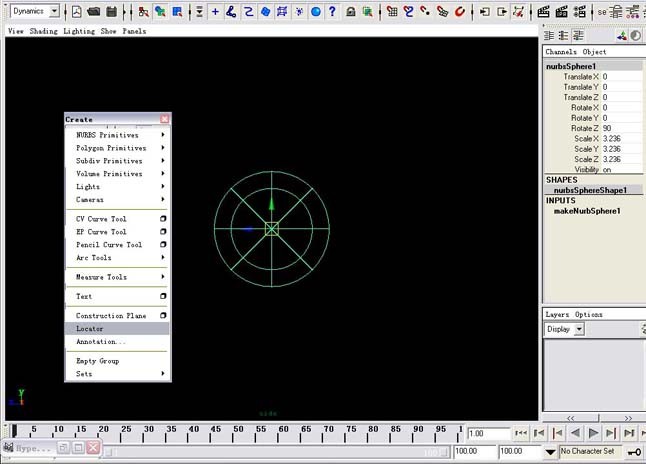The image size is (646, 464).
Task: Toggle joints selection mask icon
Action: point(231,12)
